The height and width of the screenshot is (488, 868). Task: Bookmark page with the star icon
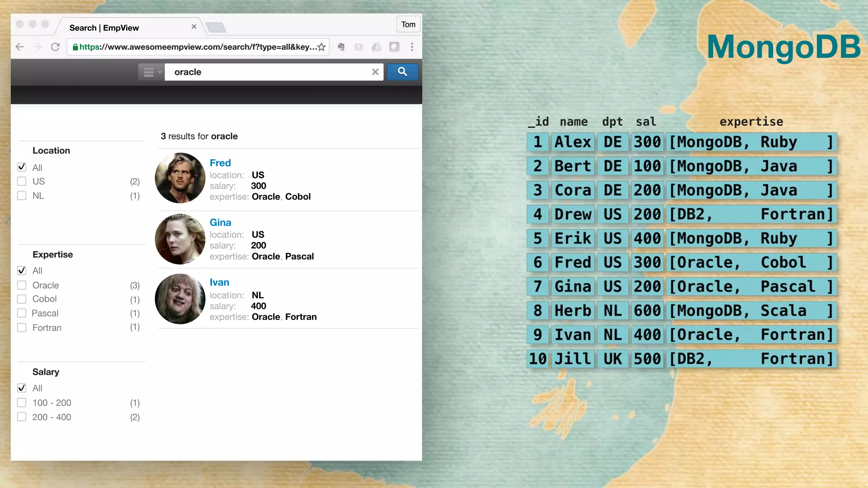(x=322, y=47)
